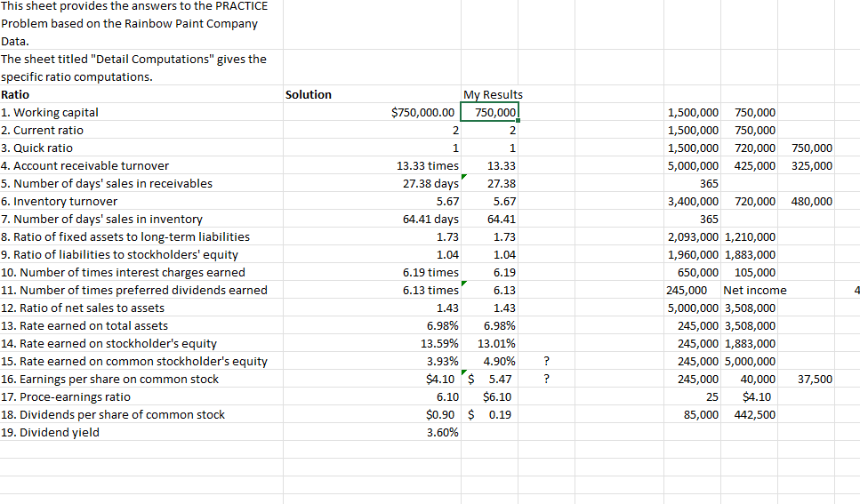
Task: Select "2. Current ratio" label
Action: pyautogui.click(x=141, y=130)
